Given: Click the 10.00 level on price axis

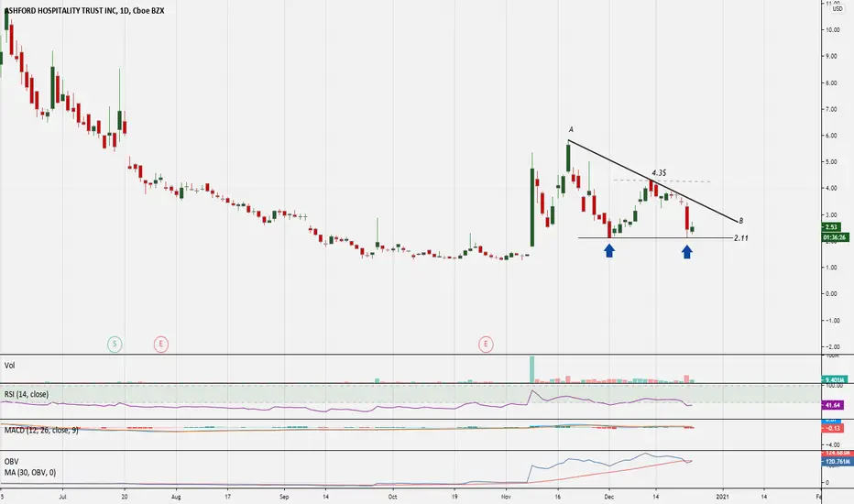Looking at the screenshot, I should coord(832,30).
